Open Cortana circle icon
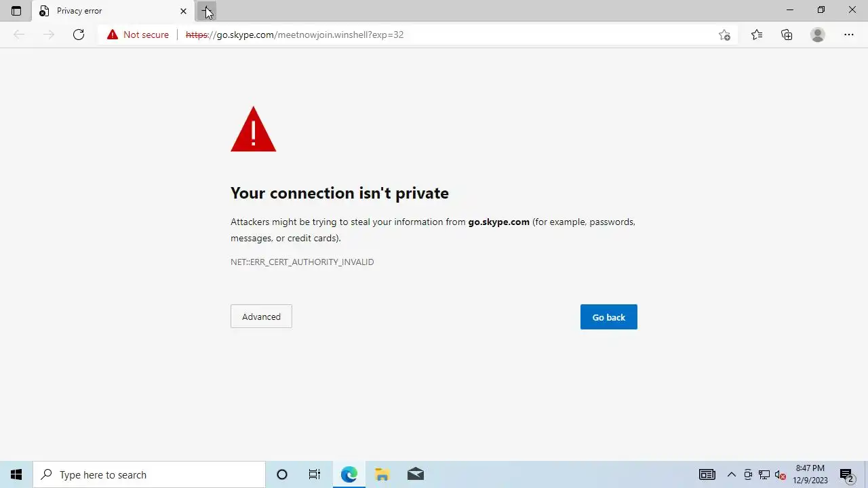 point(282,474)
